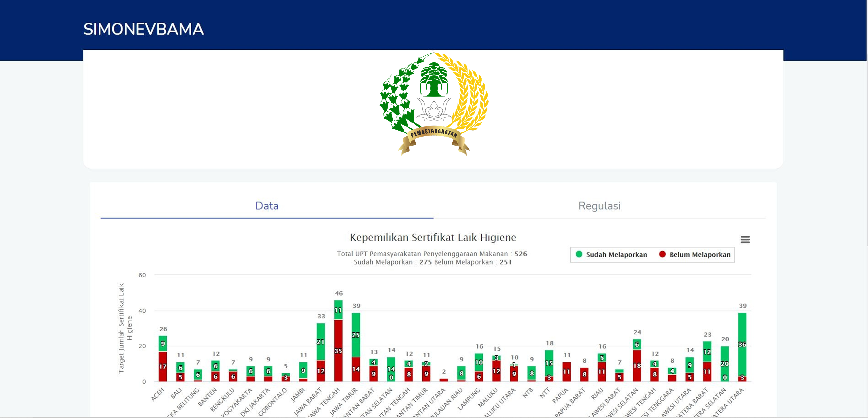Click the "RIAU" x-axis label
The width and height of the screenshot is (868, 418).
tap(597, 393)
